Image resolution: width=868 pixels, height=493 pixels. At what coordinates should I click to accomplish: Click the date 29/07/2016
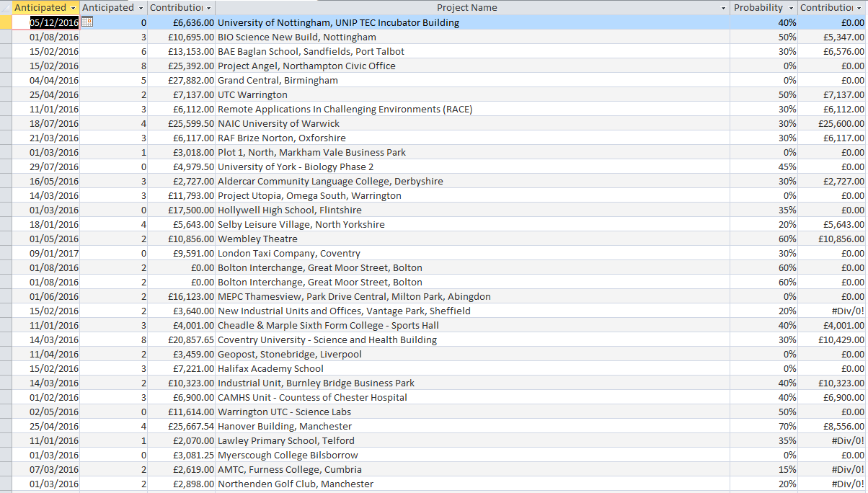(54, 166)
